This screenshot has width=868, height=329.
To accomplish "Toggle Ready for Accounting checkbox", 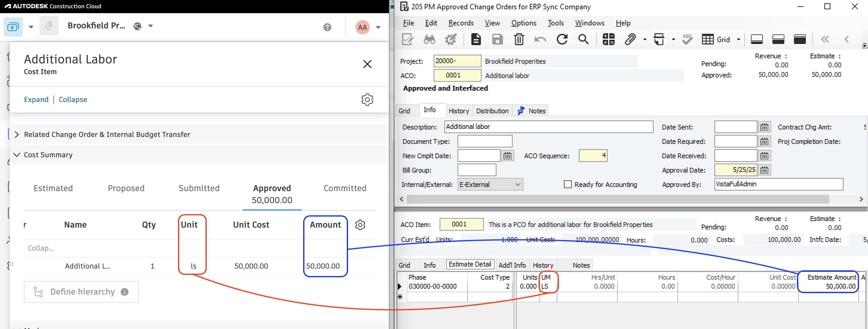I will [x=568, y=184].
